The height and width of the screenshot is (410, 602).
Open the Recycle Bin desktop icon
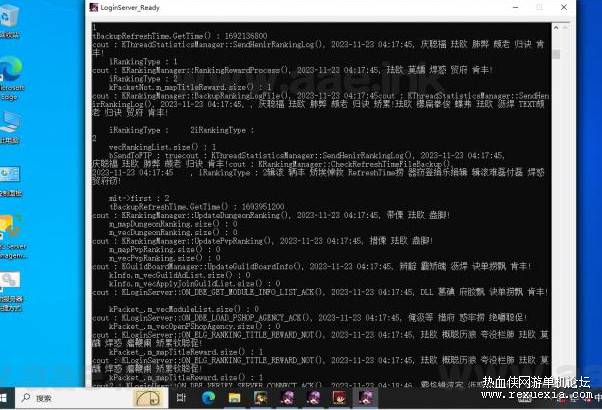click(9, 19)
